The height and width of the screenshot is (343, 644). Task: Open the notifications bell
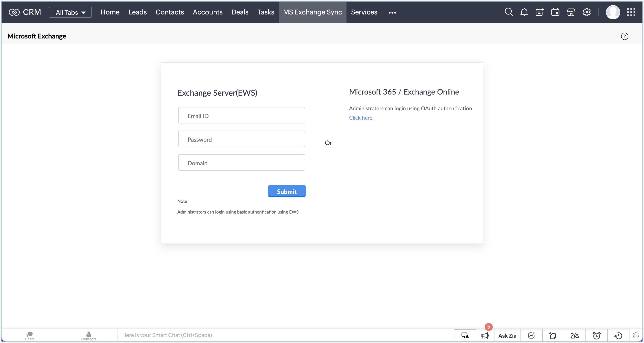[x=524, y=12]
